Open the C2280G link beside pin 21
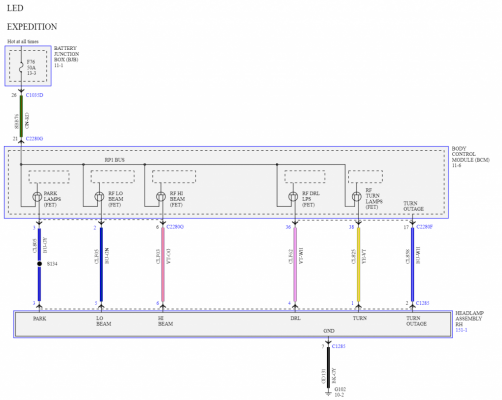 (x=34, y=139)
